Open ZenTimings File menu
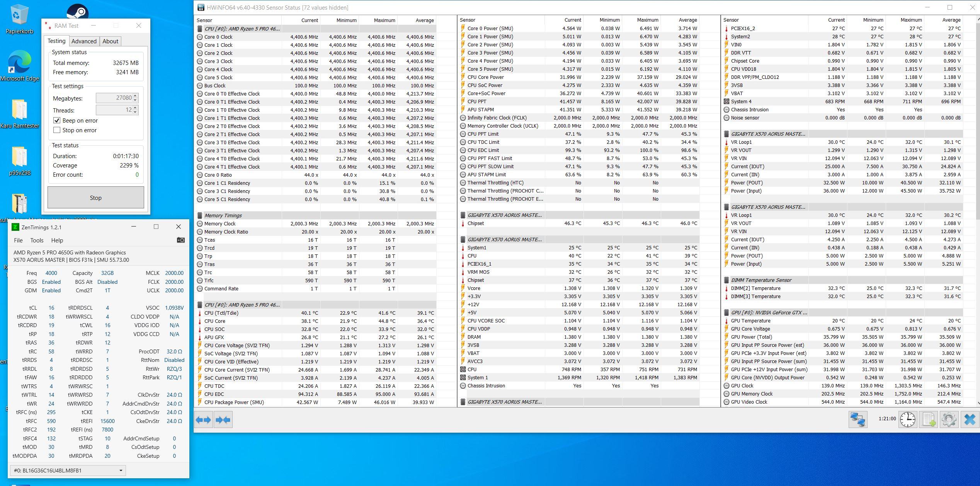 click(18, 240)
